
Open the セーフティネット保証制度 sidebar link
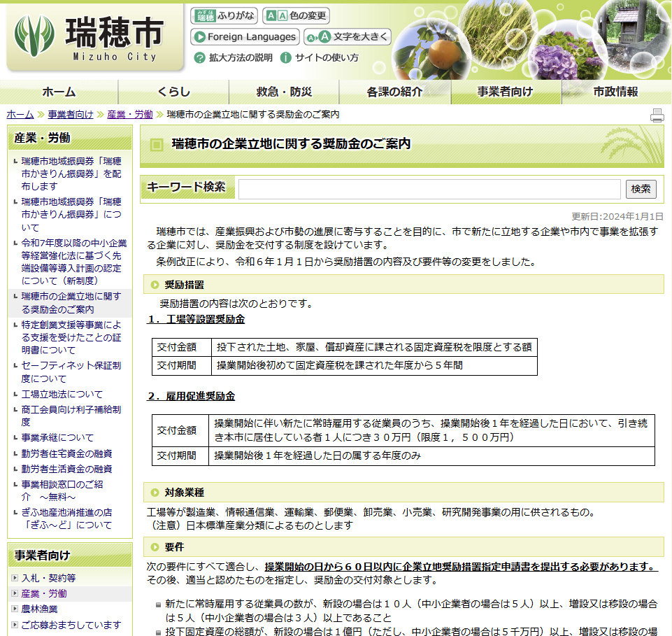tap(71, 372)
